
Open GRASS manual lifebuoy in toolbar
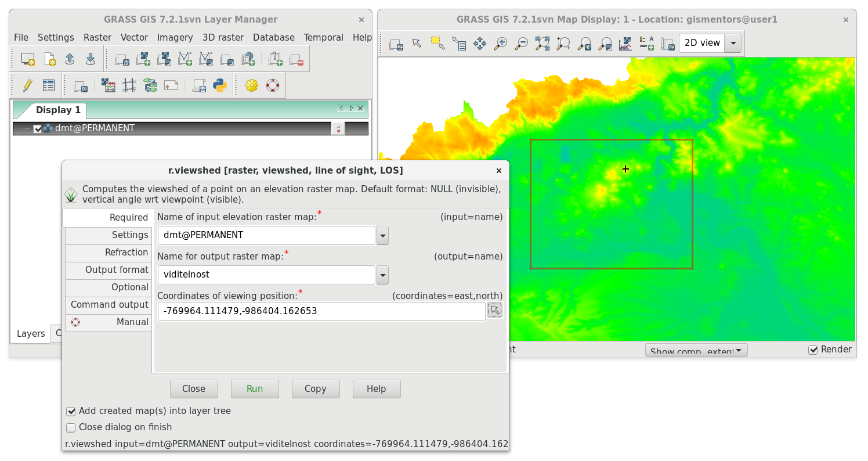[272, 85]
